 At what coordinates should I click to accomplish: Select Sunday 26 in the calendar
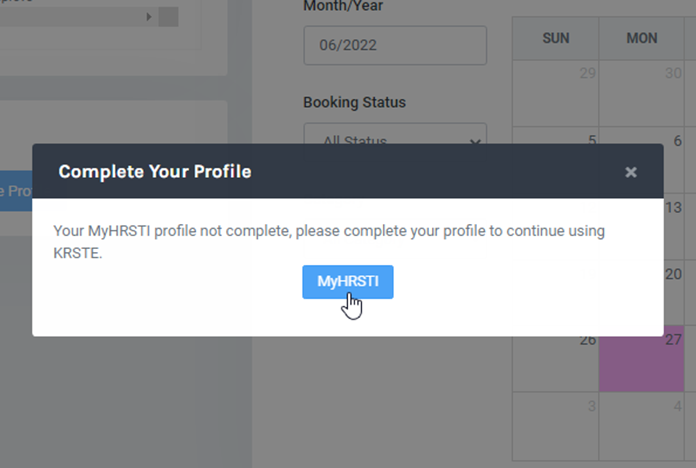pos(556,364)
